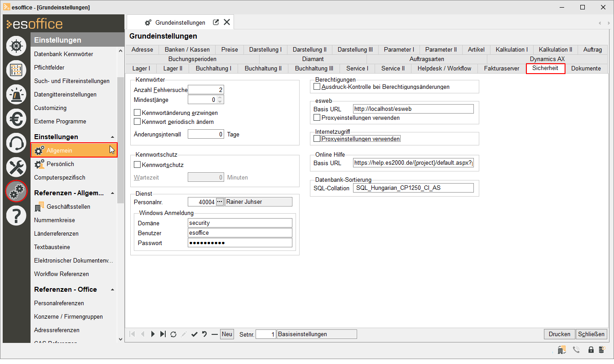
Task: Jump to the last record in navigator
Action: (x=163, y=334)
